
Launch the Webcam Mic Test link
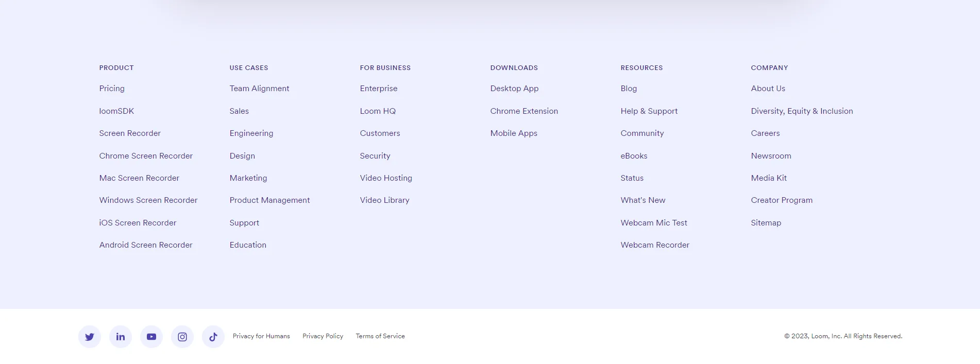tap(654, 223)
